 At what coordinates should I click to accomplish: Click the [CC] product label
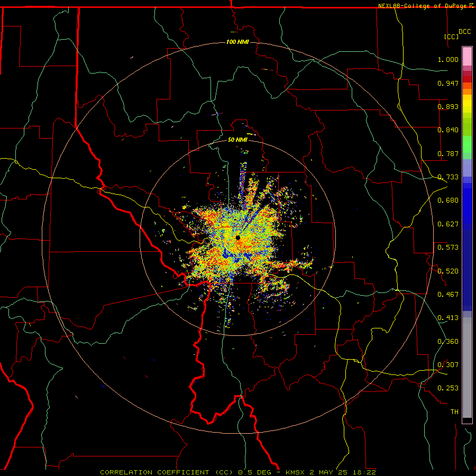tap(452, 36)
